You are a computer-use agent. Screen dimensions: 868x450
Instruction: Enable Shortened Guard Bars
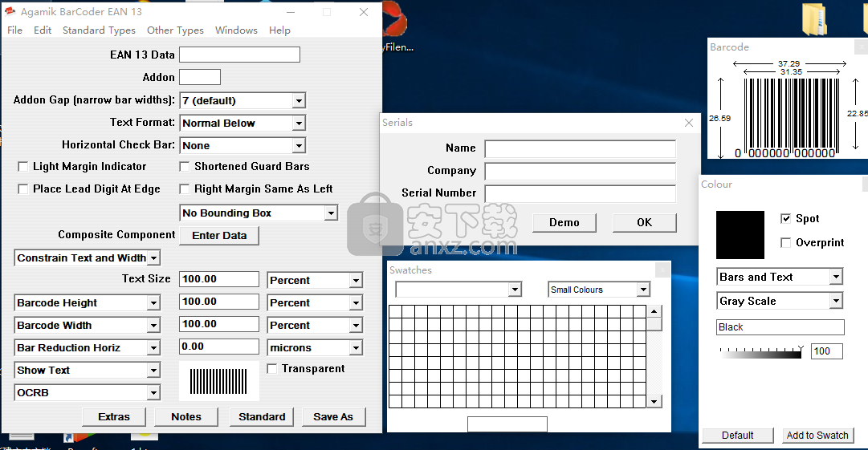coord(185,166)
